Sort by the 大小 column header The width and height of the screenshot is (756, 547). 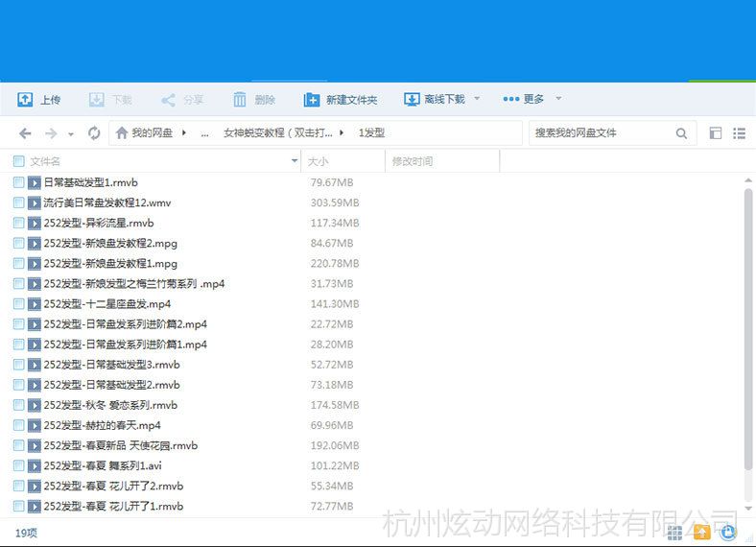click(343, 161)
